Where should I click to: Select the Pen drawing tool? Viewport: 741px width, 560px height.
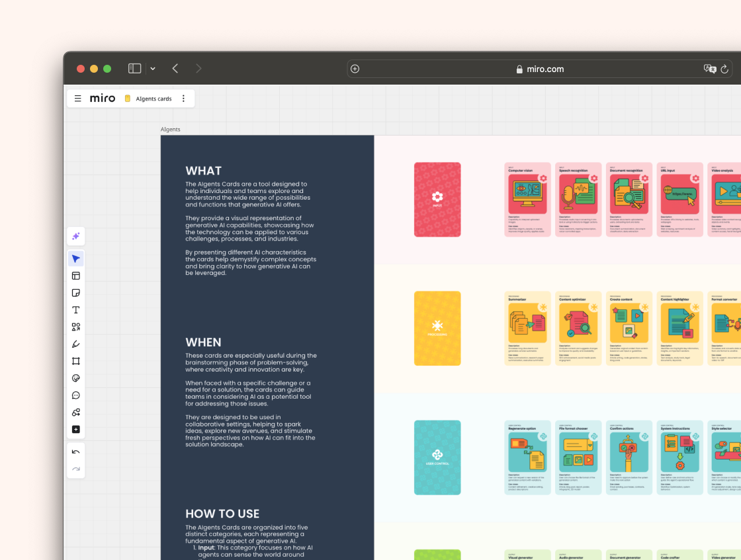point(75,344)
